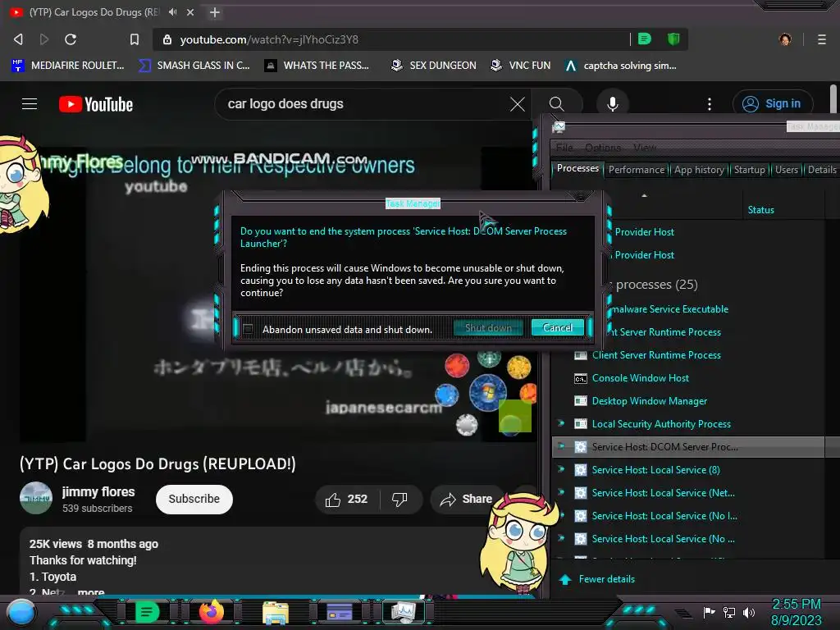Click the Shut down button
This screenshot has width=840, height=630.
488,328
